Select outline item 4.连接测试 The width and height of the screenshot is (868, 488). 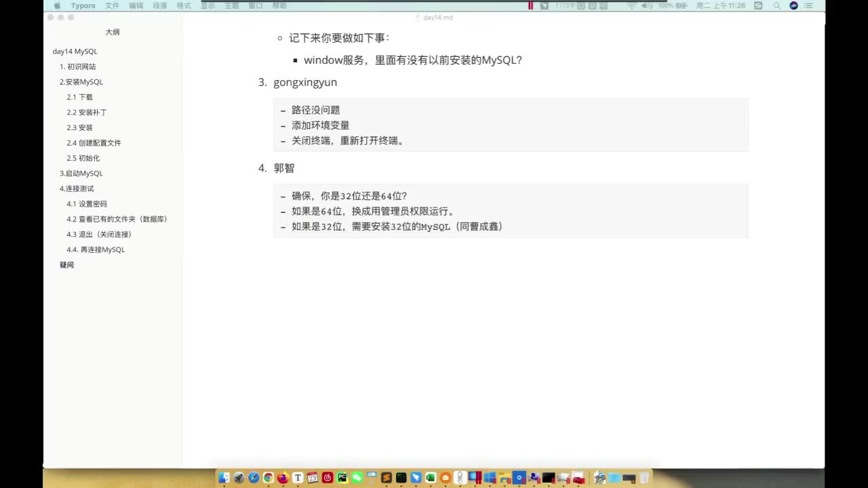pos(77,188)
